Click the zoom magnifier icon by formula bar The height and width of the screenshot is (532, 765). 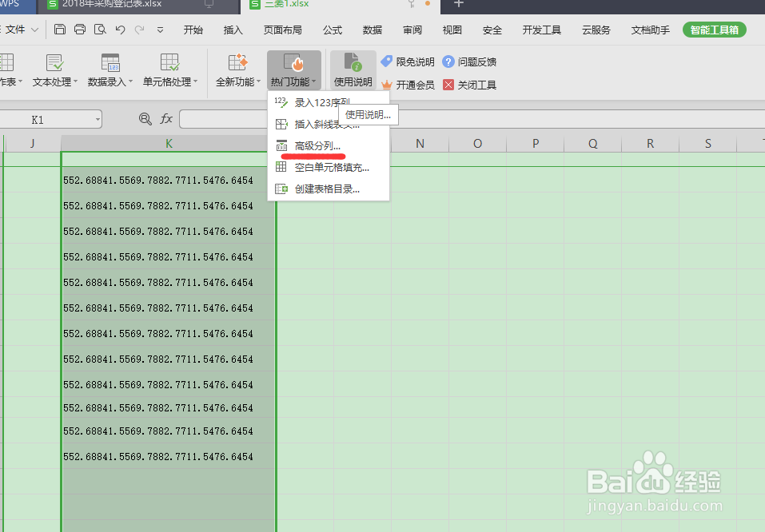145,119
